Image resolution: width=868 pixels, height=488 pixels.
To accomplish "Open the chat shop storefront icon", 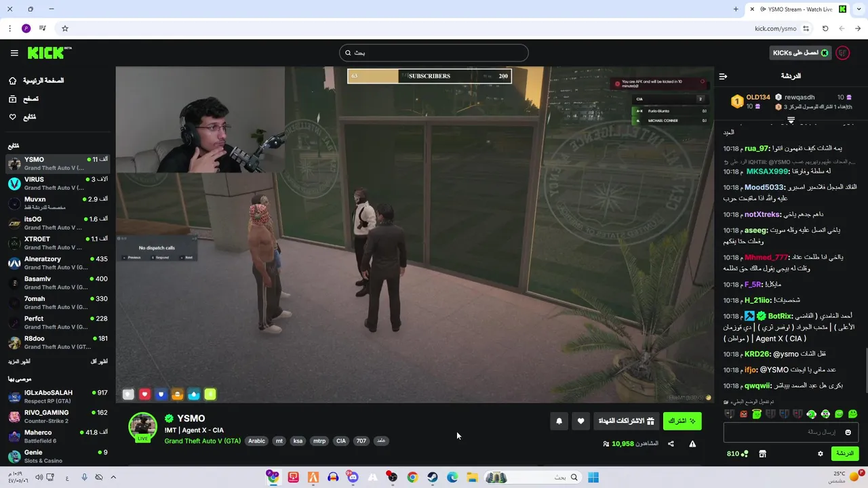I will [762, 453].
